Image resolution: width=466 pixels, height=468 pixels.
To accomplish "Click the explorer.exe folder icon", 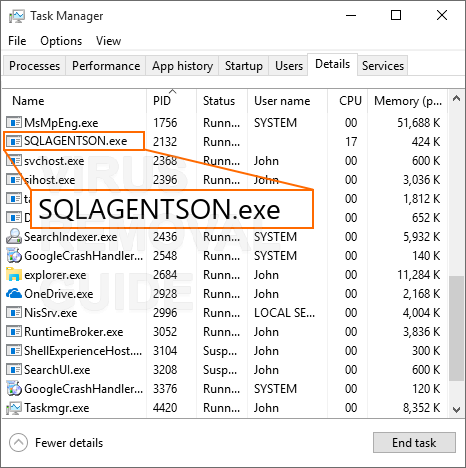I will pyautogui.click(x=14, y=275).
